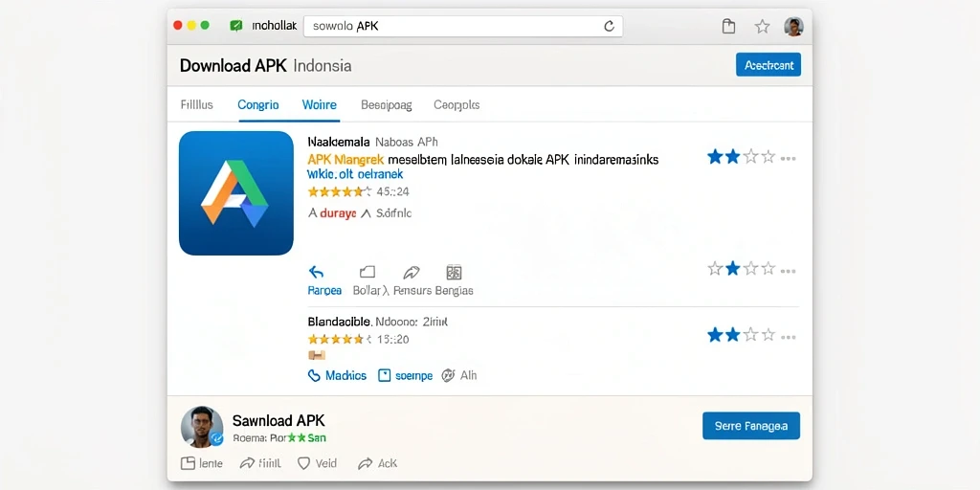Click the gold star rating 45::24
The height and width of the screenshot is (490, 980).
click(358, 191)
